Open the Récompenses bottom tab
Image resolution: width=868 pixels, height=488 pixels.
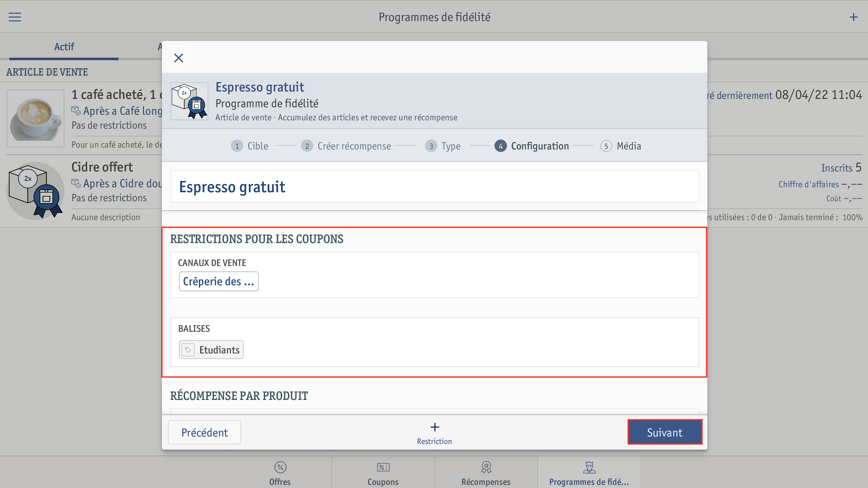486,472
